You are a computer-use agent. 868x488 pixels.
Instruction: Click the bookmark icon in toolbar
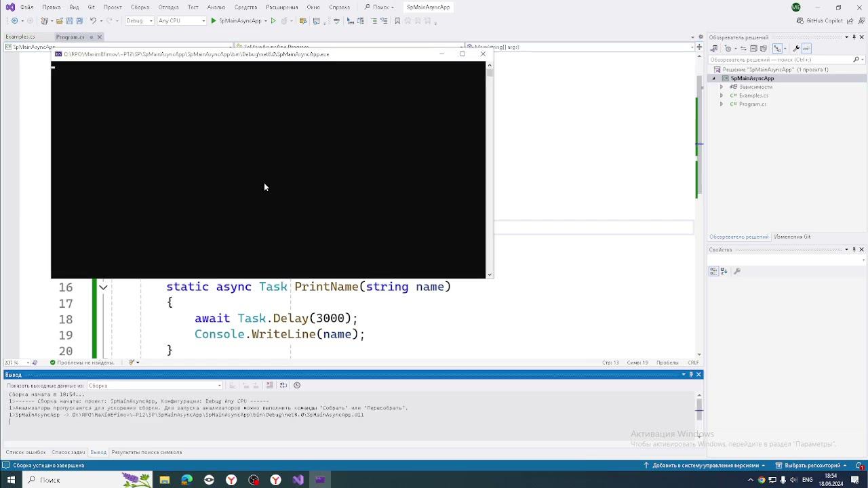pyautogui.click(x=397, y=21)
